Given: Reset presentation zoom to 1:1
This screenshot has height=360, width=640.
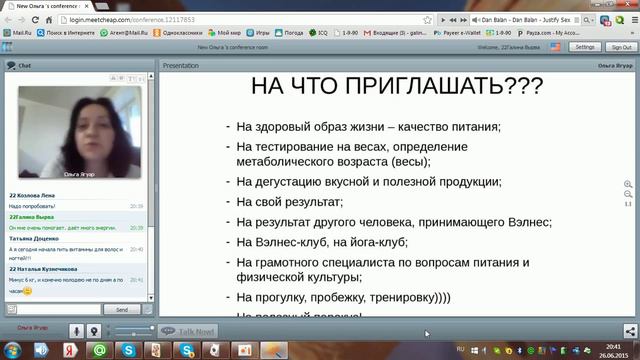Looking at the screenshot, I should [x=628, y=204].
